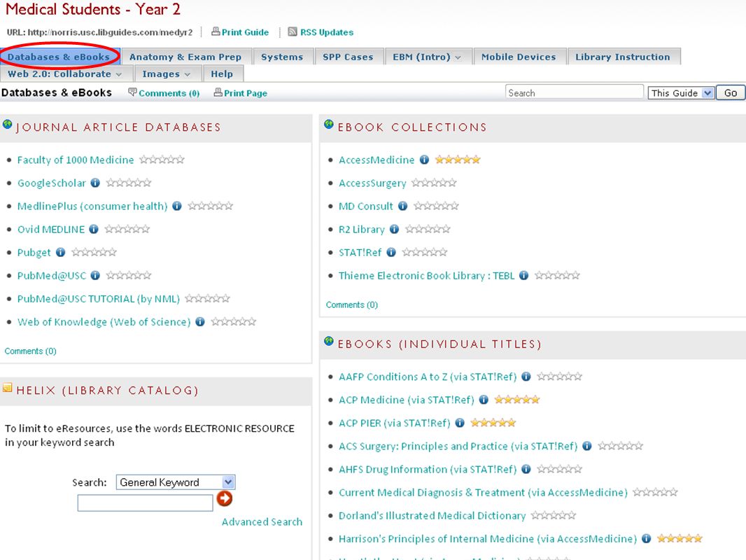
Task: Open the GoogleScholar link
Action: click(x=51, y=183)
